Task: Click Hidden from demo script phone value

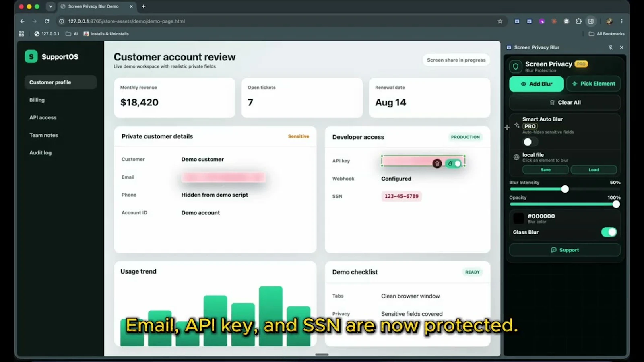Action: 215,195
